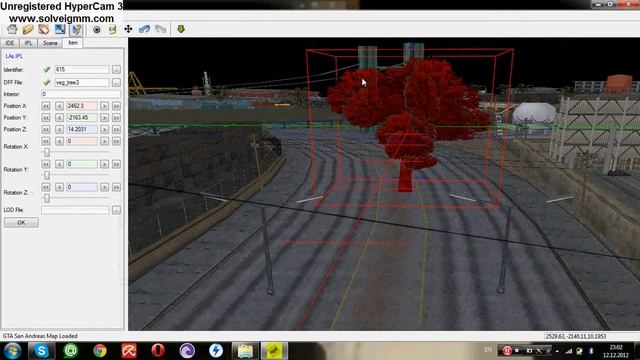Screen dimensions: 640x360
Task: Click the blue undo arrow icon
Action: click(x=144, y=29)
